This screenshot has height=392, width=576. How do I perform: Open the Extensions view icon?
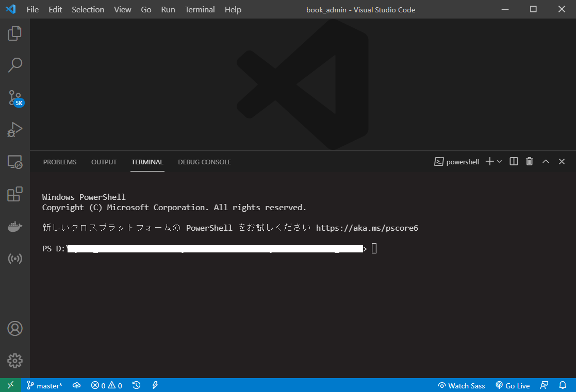[14, 194]
